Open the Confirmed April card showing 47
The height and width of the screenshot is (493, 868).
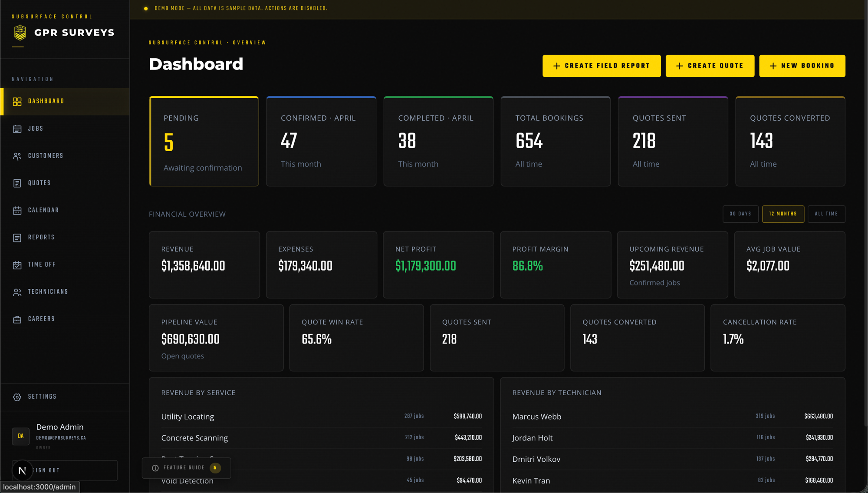(x=321, y=142)
